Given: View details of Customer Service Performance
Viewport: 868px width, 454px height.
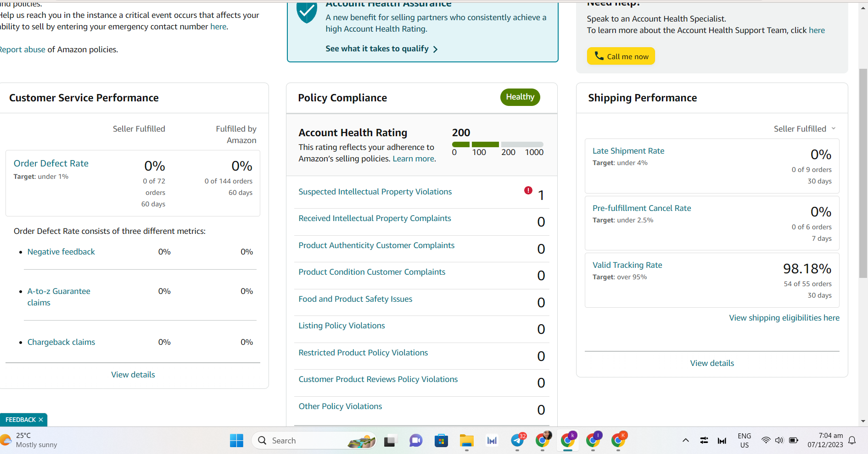Looking at the screenshot, I should pos(133,375).
